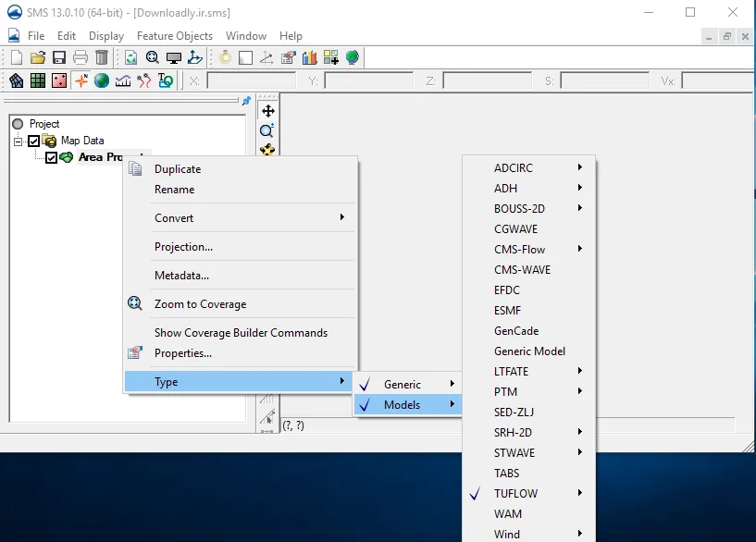Image resolution: width=756 pixels, height=542 pixels.
Task: Collapse the Map Data tree node
Action: 18,142
